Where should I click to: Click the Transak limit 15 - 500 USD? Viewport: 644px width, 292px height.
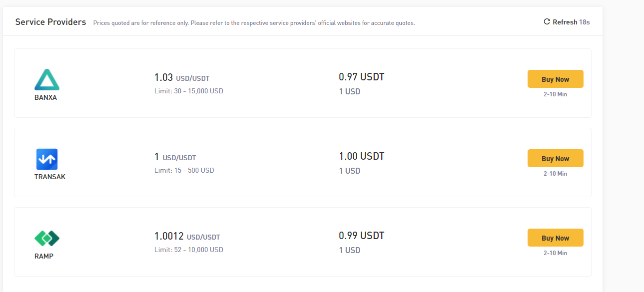coord(184,171)
